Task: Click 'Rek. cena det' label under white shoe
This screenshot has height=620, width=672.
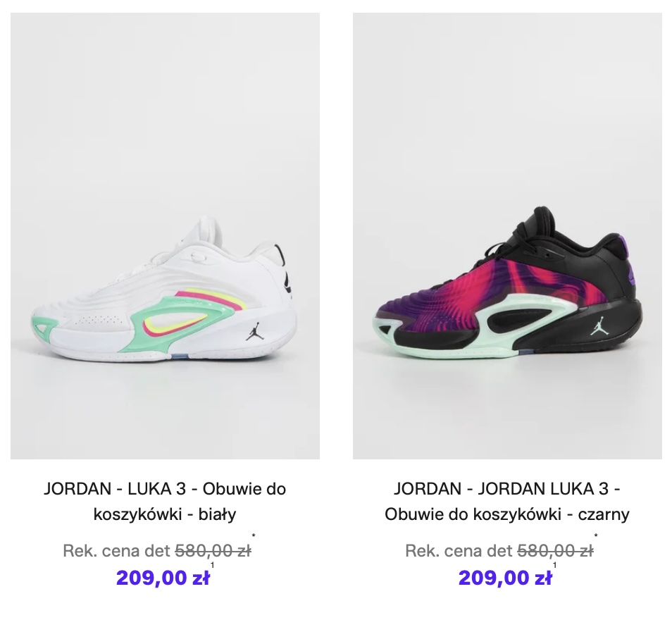Action: [117, 550]
